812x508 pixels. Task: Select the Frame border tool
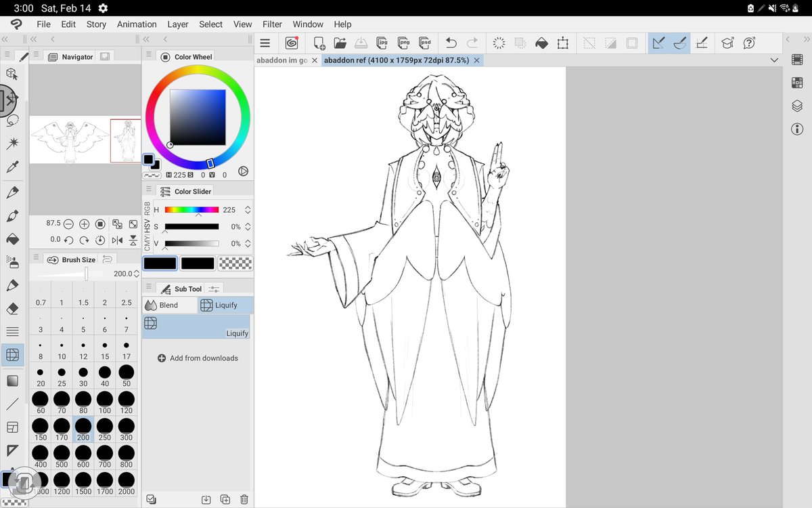[12, 427]
